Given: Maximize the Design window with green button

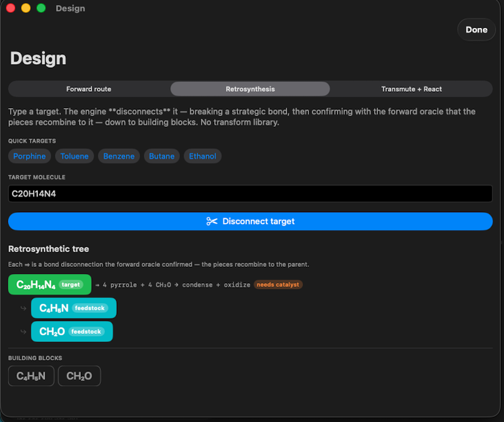Looking at the screenshot, I should (41, 8).
